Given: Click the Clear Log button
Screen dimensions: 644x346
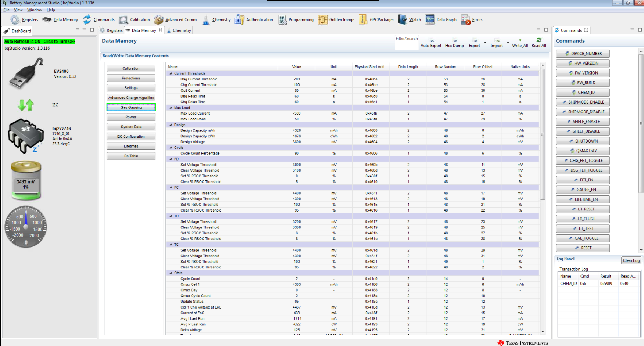Looking at the screenshot, I should 631,260.
